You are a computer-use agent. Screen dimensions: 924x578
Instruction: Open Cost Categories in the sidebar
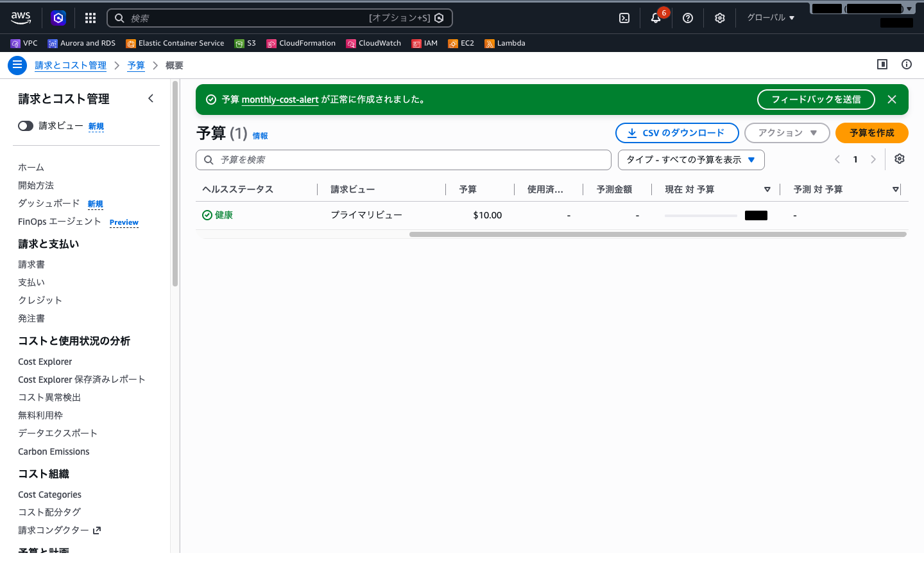tap(49, 495)
